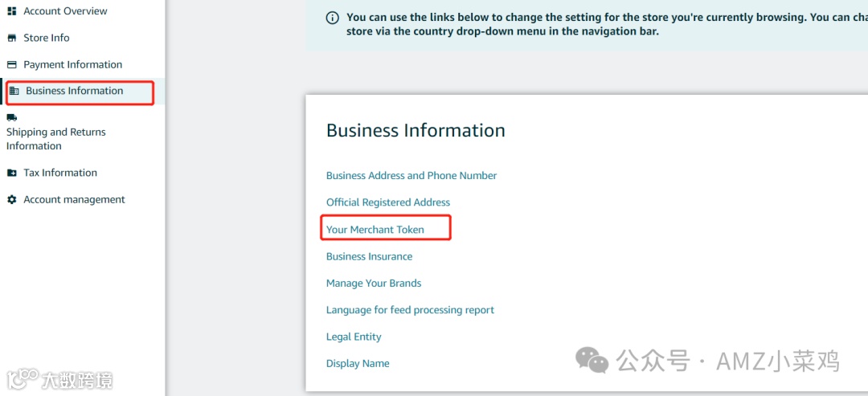
Task: Open Your Merchant Token link
Action: click(x=375, y=230)
